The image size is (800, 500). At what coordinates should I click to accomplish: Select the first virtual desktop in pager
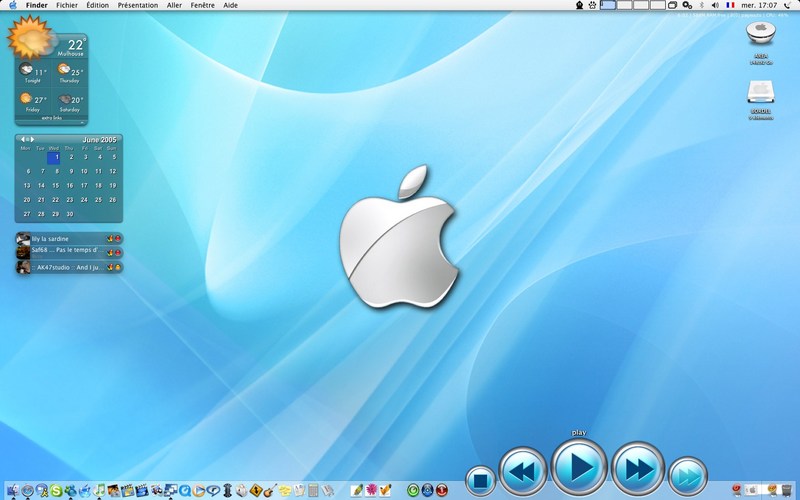(x=608, y=5)
